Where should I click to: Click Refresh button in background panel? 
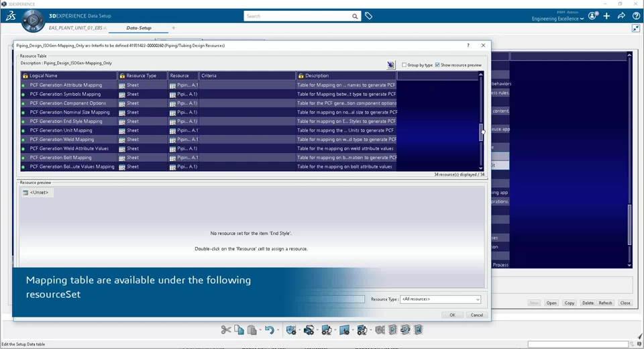tap(605, 303)
